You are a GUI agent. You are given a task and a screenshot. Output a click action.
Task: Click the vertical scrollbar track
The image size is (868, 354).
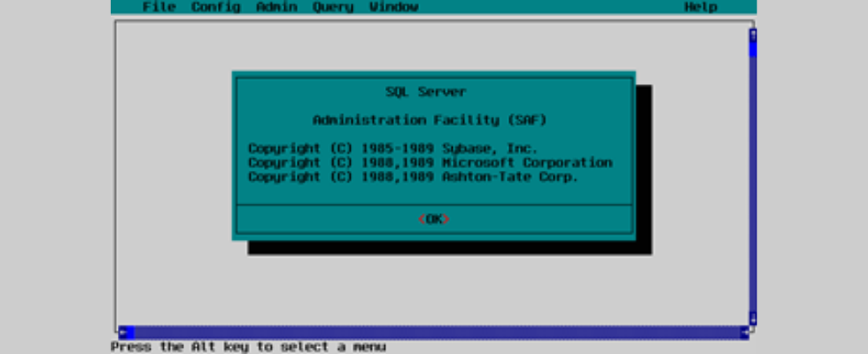753,184
